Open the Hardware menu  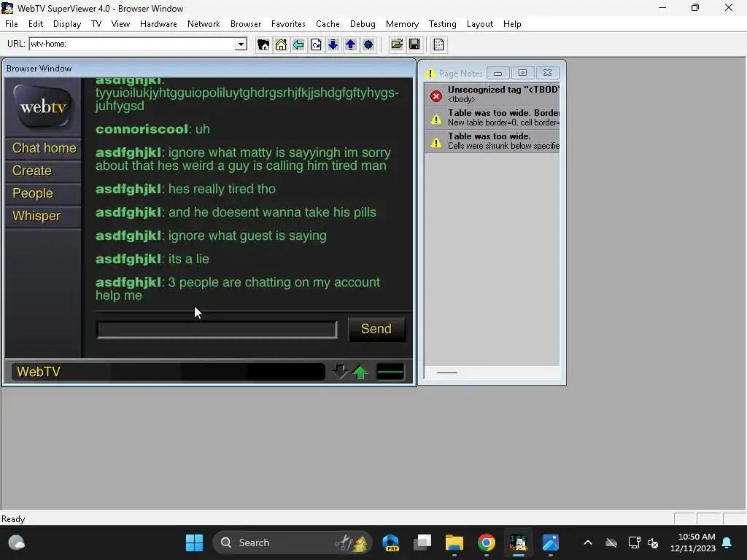point(158,24)
